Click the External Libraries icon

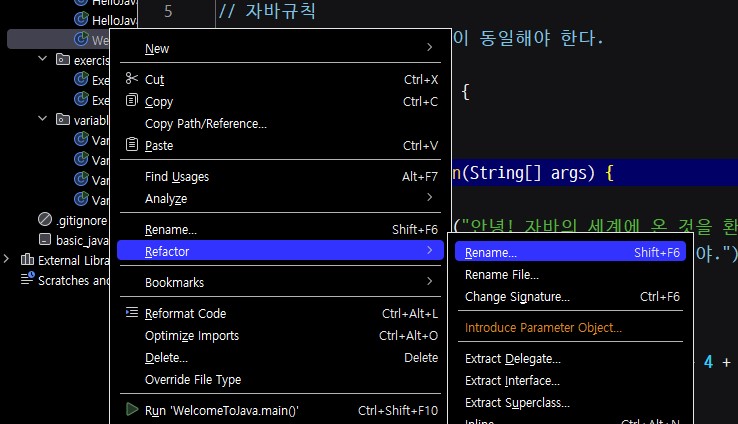[x=27, y=259]
